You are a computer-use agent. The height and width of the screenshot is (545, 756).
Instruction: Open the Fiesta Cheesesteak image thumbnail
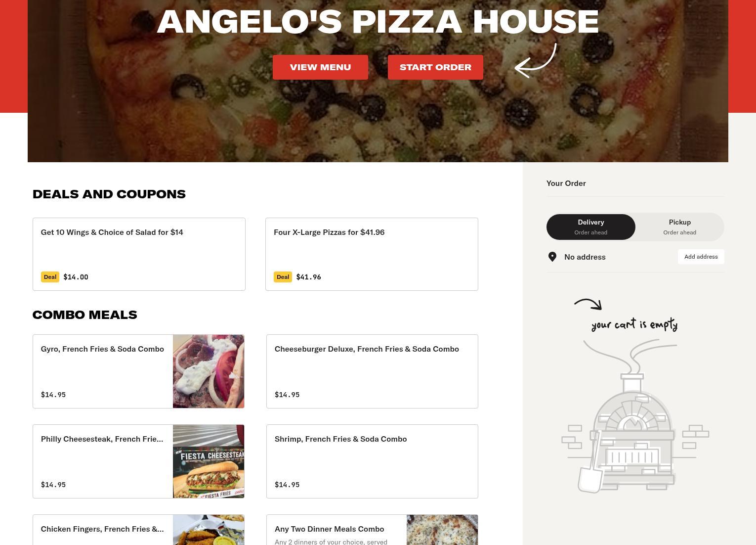click(209, 461)
